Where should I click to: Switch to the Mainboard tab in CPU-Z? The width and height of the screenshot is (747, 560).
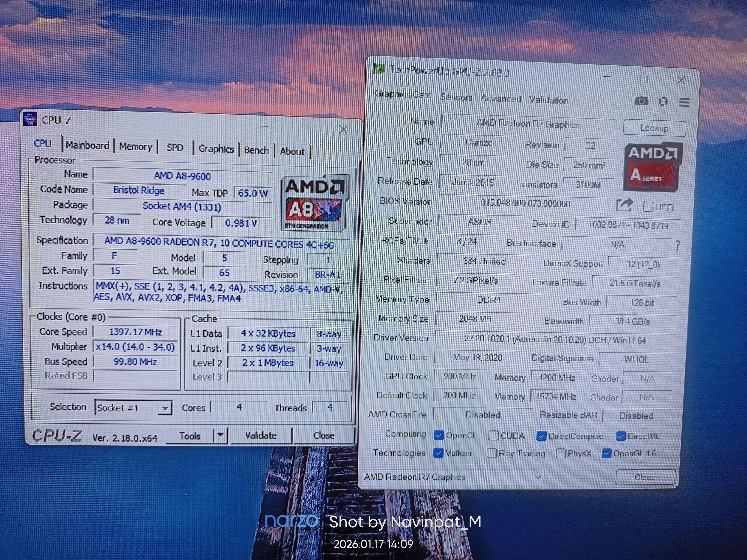(x=87, y=145)
